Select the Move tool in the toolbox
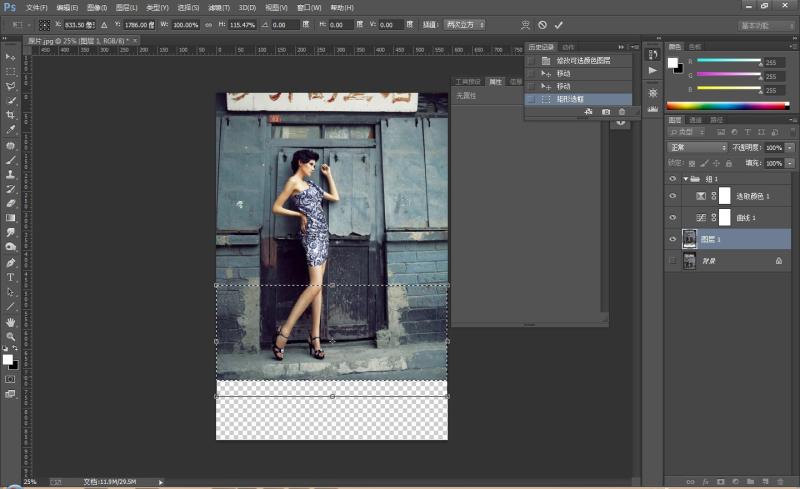The width and height of the screenshot is (800, 489). 10,57
